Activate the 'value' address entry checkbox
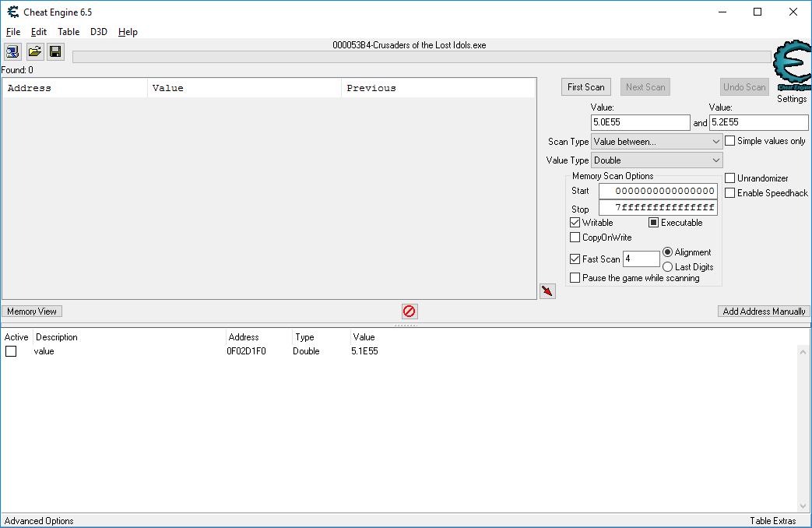The height and width of the screenshot is (528, 812). coord(11,351)
